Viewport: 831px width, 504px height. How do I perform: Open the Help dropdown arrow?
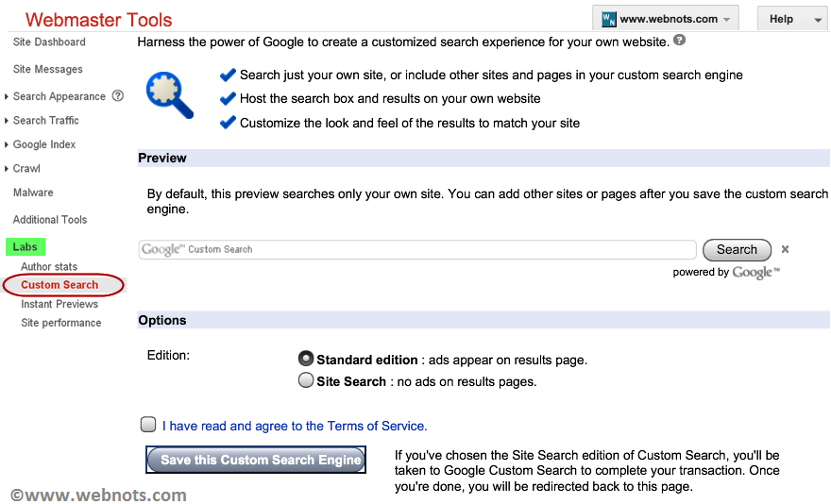click(818, 20)
